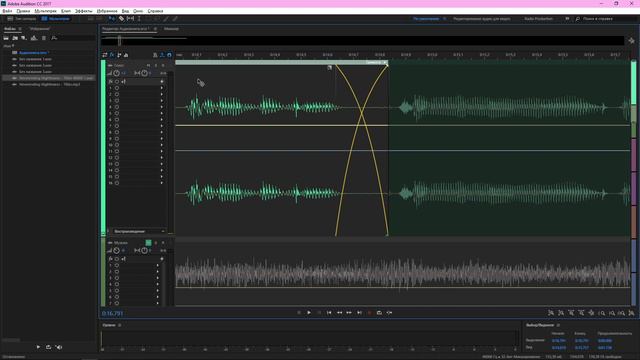Toggle Loop icon at bottom of Files panel
Image resolution: width=640 pixels, height=360 pixels.
point(48,347)
